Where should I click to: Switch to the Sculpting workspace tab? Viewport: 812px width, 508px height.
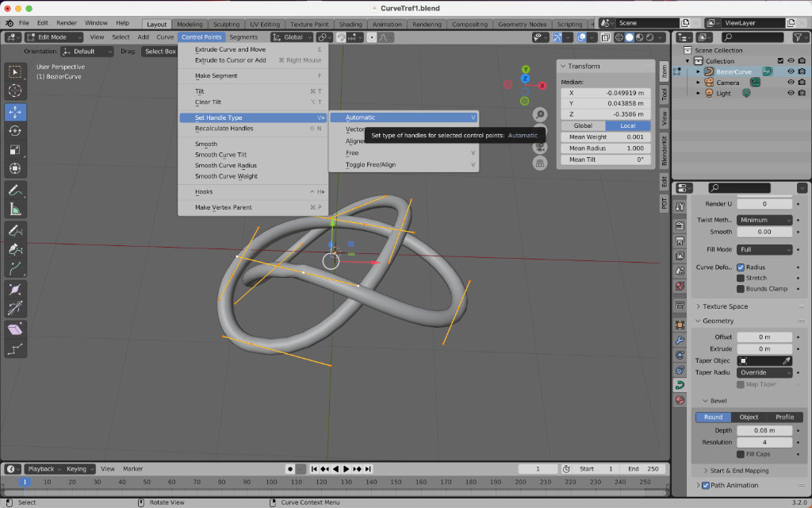coord(226,25)
